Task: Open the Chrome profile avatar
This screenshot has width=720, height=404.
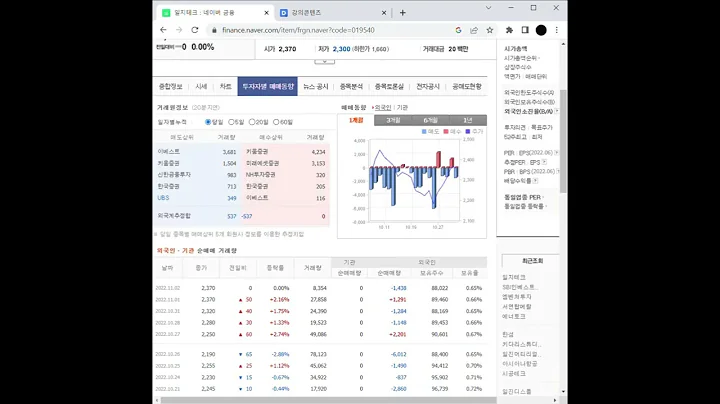Action: 541,30
